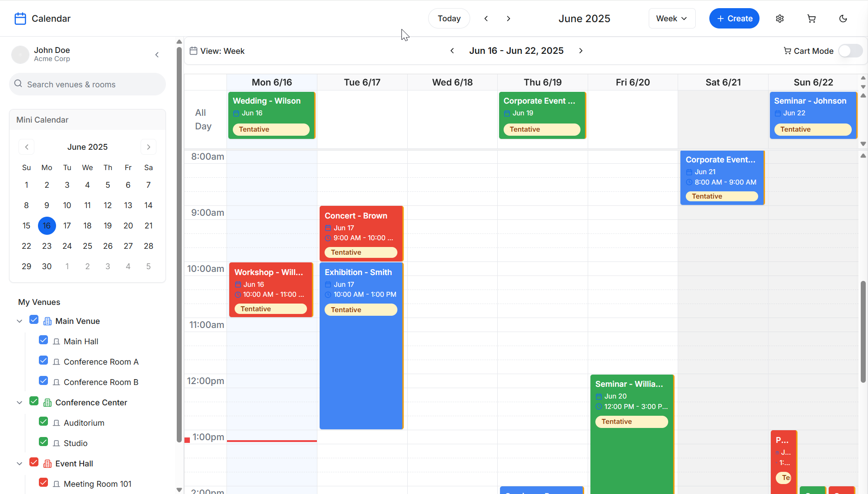Go to previous period in top header

click(486, 19)
